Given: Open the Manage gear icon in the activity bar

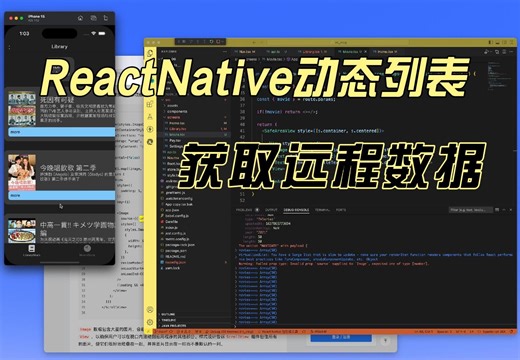Looking at the screenshot, I should tap(150, 322).
